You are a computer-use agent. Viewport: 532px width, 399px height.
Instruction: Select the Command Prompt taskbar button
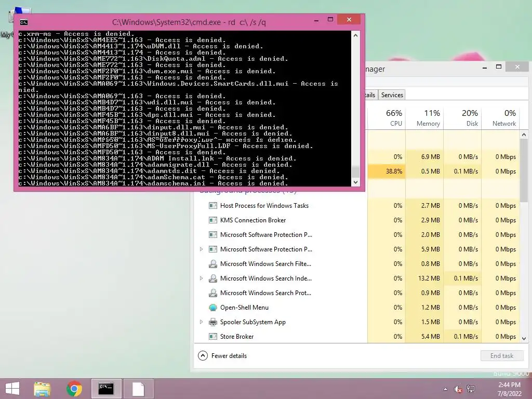coord(106,389)
